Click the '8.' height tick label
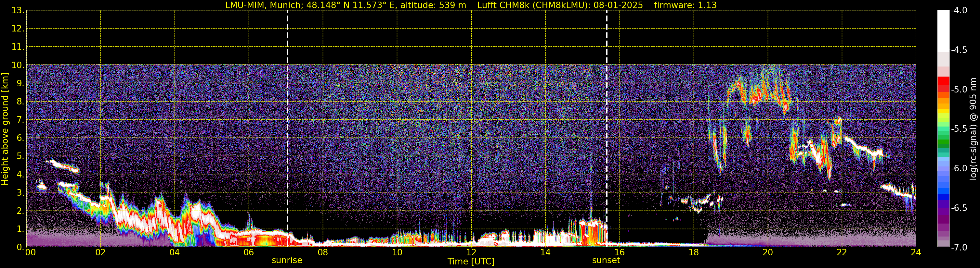 20,102
